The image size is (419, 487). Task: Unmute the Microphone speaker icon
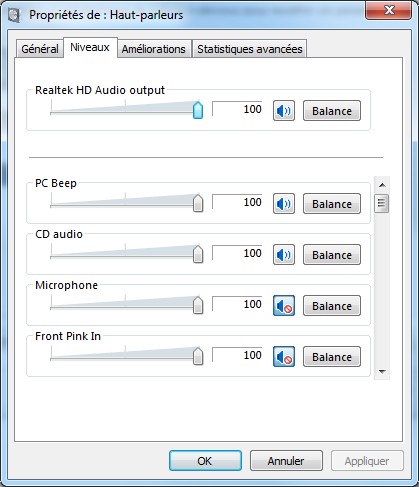[x=284, y=306]
